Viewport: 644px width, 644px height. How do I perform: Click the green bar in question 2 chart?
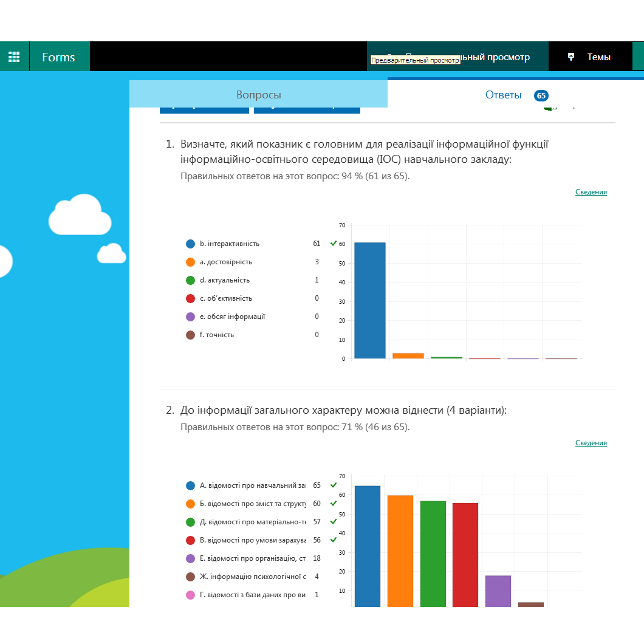click(x=433, y=553)
